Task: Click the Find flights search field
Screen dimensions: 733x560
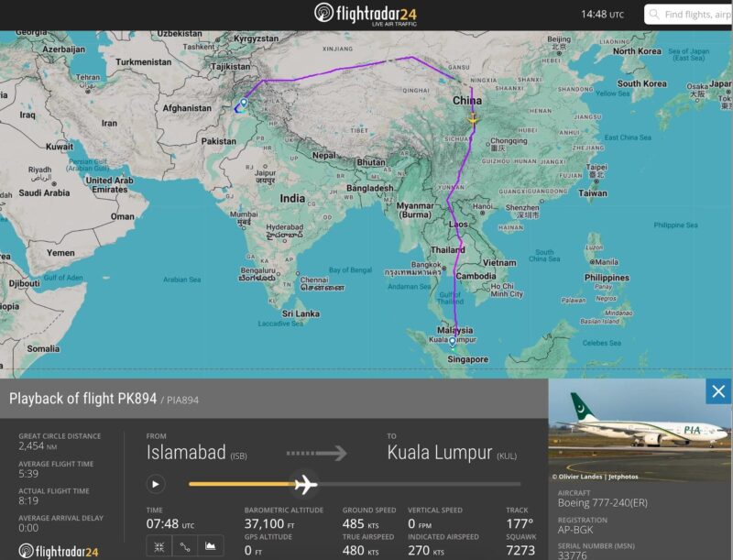Action: pyautogui.click(x=688, y=15)
